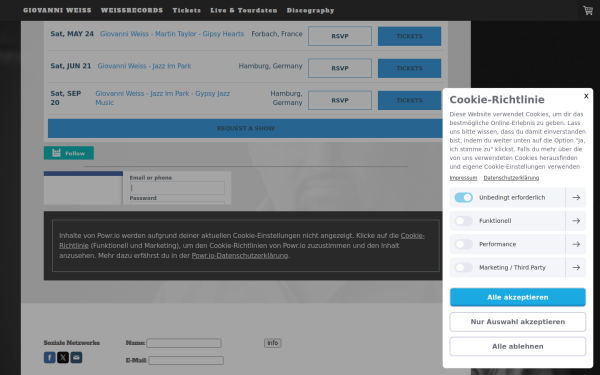Open WEISSRECORDS menu item
The width and height of the screenshot is (600, 375).
coord(132,10)
